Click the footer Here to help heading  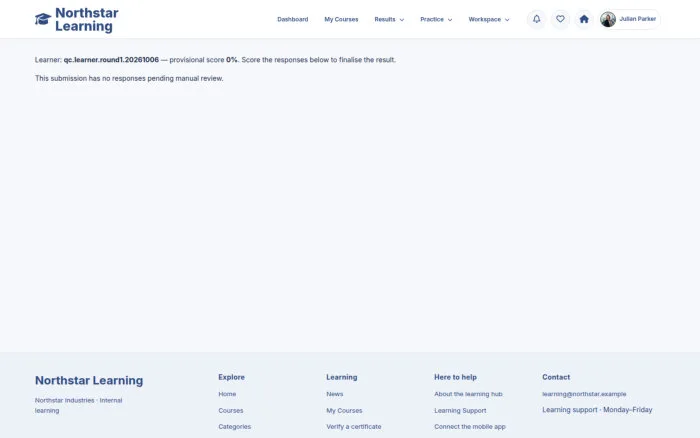(x=455, y=377)
